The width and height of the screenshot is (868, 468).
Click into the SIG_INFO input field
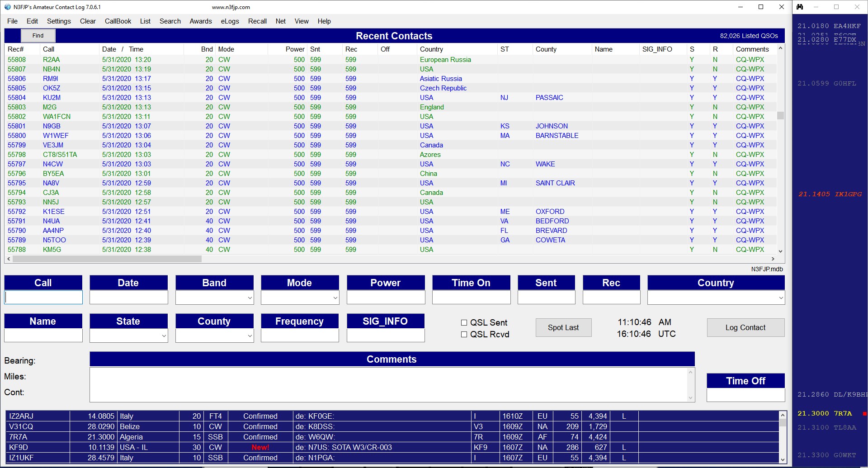pyautogui.click(x=386, y=335)
